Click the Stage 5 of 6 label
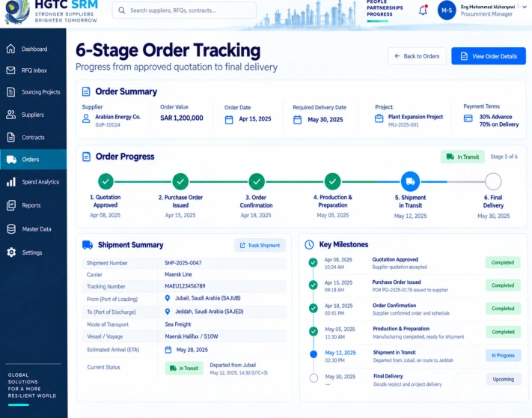Viewport: 532px width, 418px height. pyautogui.click(x=504, y=157)
